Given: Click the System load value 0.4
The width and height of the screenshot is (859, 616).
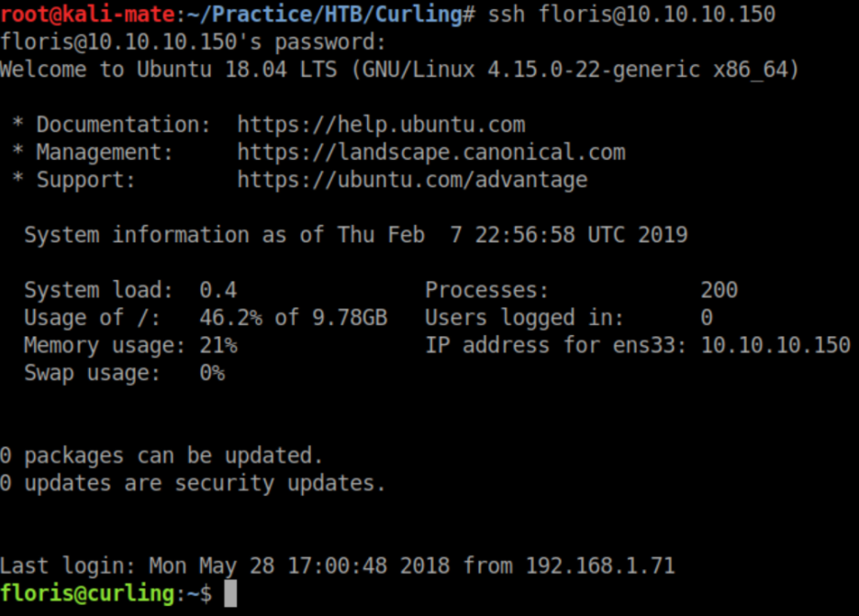Looking at the screenshot, I should click(218, 290).
